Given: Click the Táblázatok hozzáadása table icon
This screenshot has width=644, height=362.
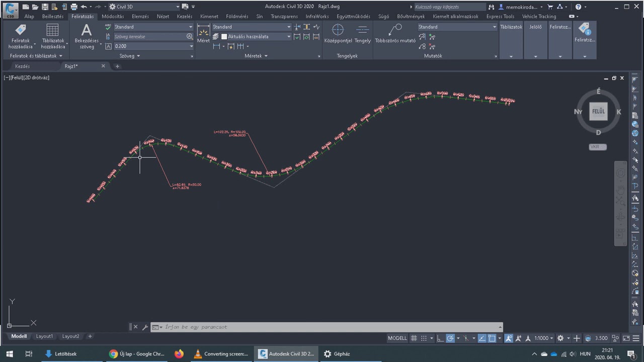Looking at the screenshot, I should pos(53,30).
